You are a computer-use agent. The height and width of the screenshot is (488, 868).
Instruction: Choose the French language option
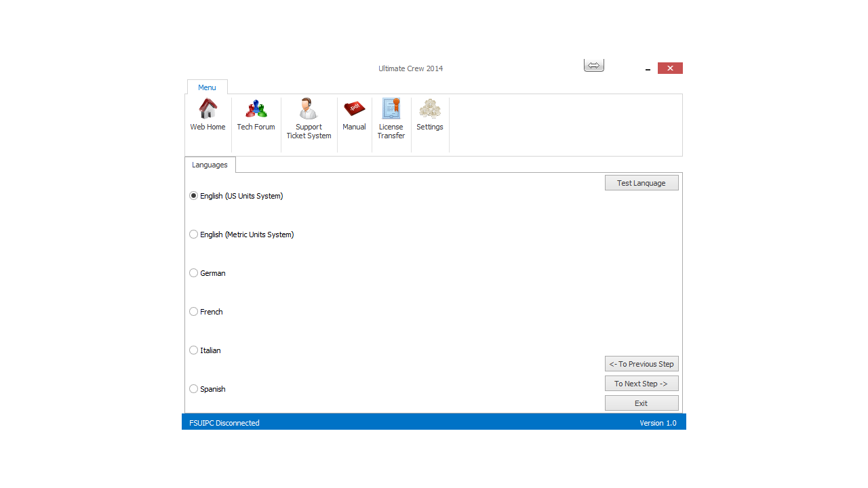(206, 312)
